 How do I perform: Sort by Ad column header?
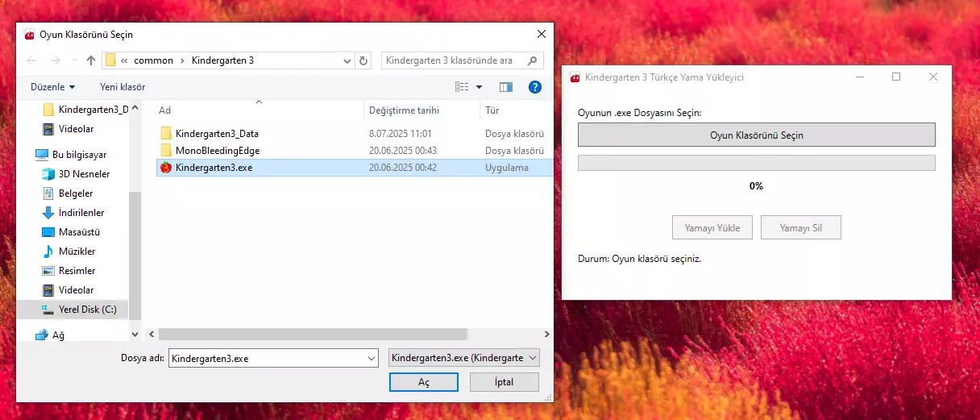[x=259, y=110]
